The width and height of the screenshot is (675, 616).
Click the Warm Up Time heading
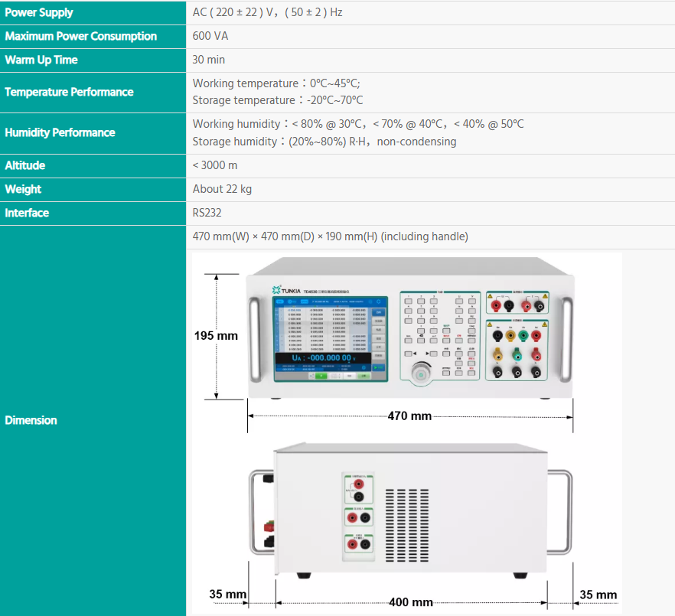tap(41, 60)
